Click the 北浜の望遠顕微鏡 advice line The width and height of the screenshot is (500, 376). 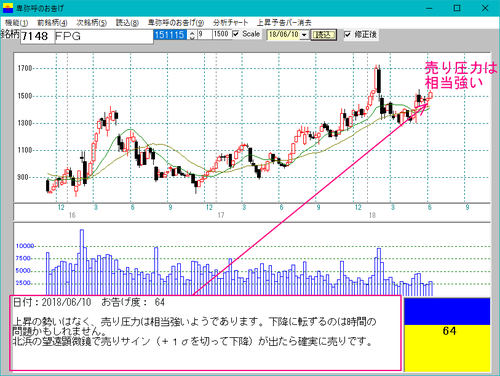pyautogui.click(x=192, y=341)
